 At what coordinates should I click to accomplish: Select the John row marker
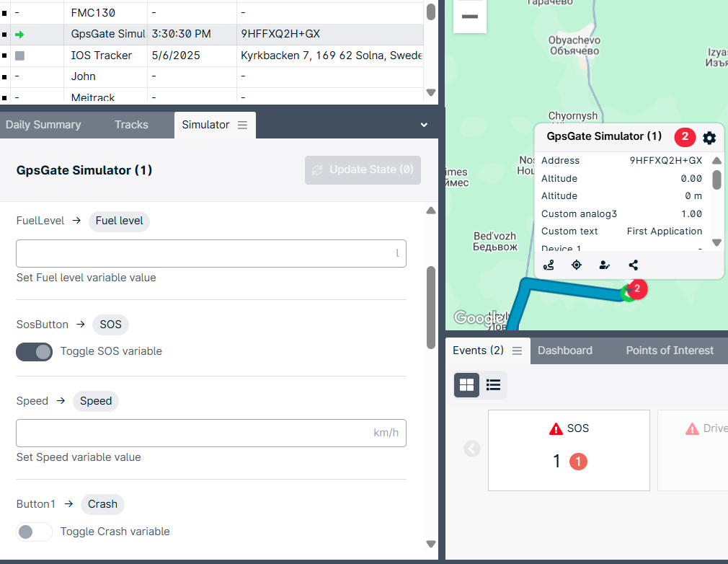click(x=4, y=76)
